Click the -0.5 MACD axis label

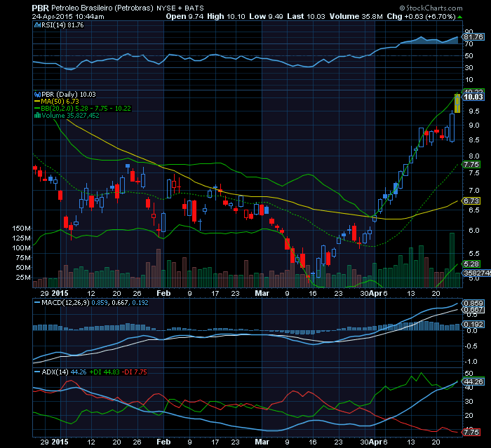471,346
